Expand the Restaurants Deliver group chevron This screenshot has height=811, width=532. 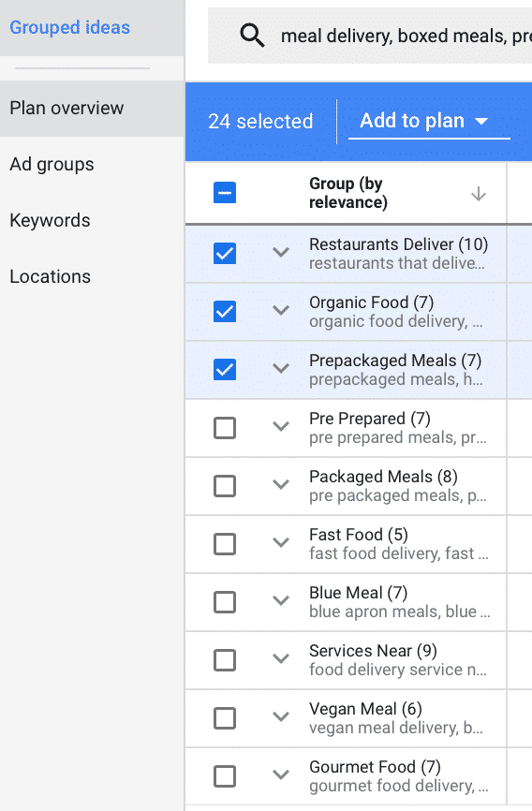[x=281, y=253]
